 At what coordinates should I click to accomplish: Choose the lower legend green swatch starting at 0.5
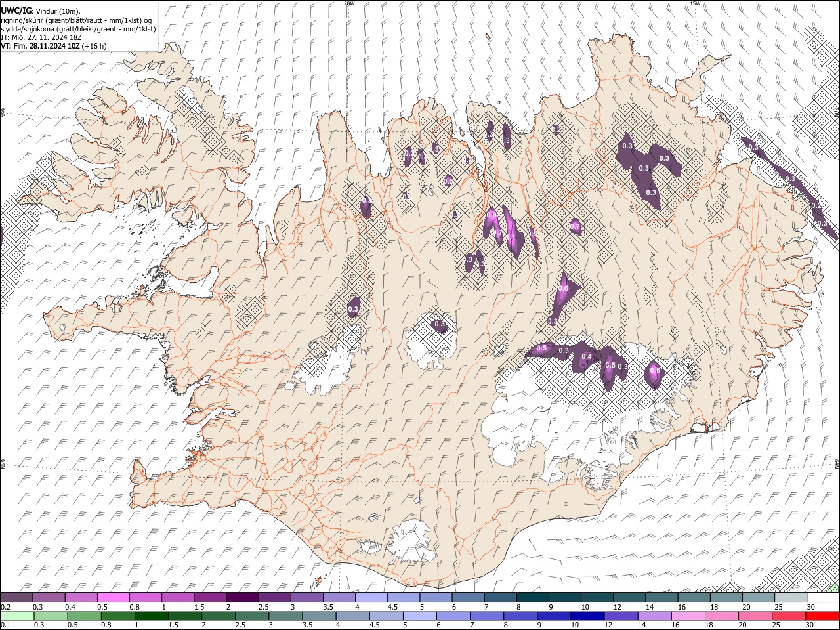point(85,616)
